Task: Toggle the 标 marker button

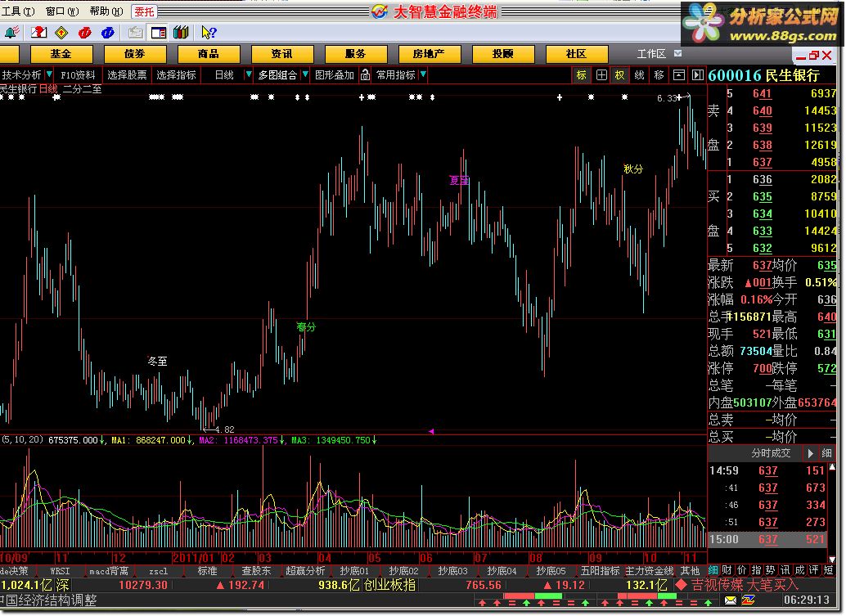Action: 581,75
